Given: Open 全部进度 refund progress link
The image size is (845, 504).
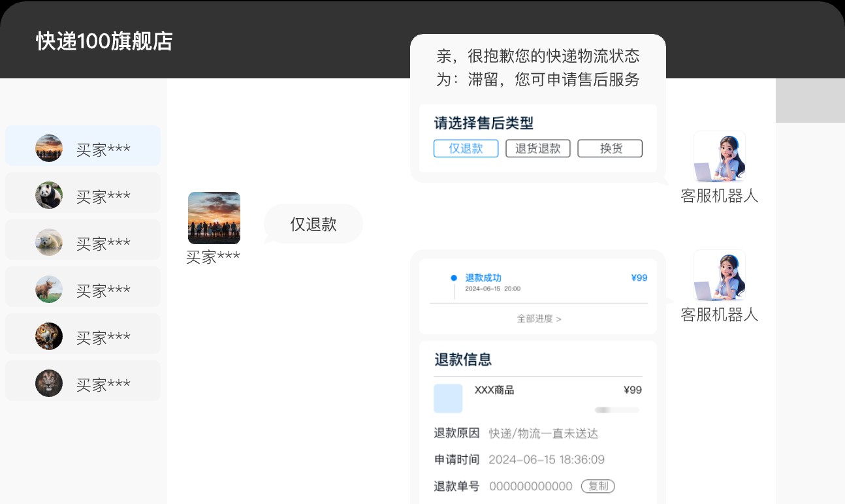Looking at the screenshot, I should click(539, 319).
